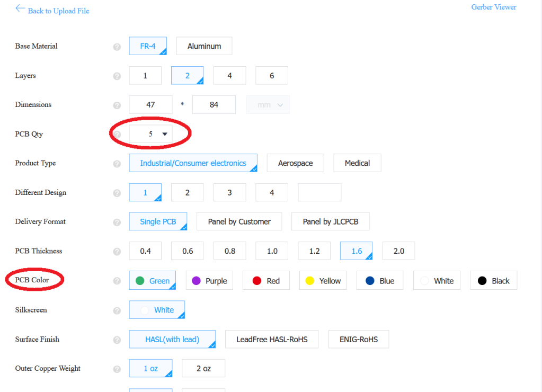Screen dimensions: 542x392
Task: Click the width dimension field showing 47
Action: [150, 105]
